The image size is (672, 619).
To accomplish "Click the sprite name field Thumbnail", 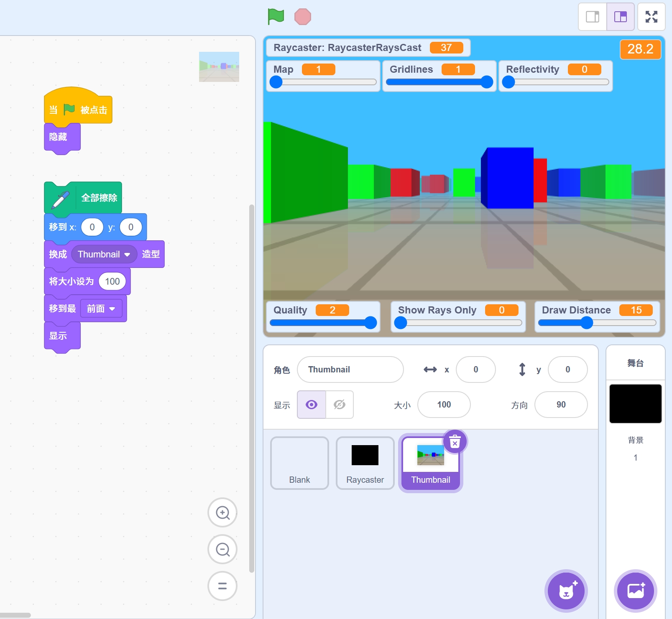I will tap(350, 369).
